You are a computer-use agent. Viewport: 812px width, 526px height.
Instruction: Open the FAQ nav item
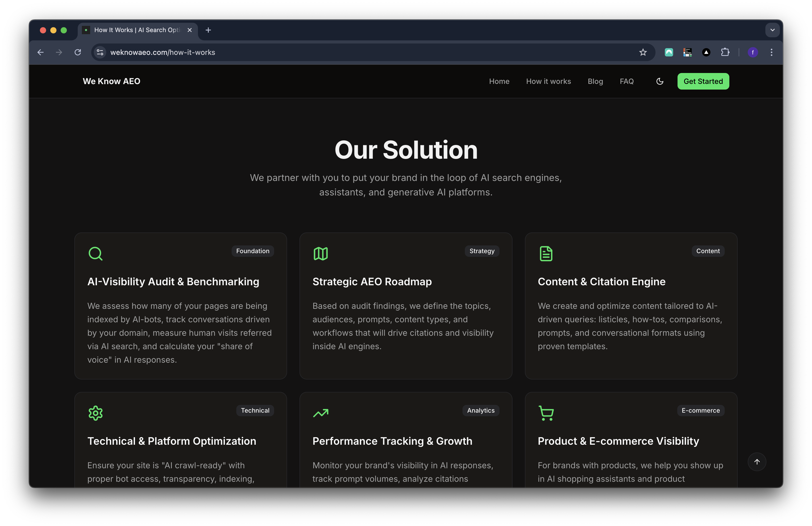626,81
